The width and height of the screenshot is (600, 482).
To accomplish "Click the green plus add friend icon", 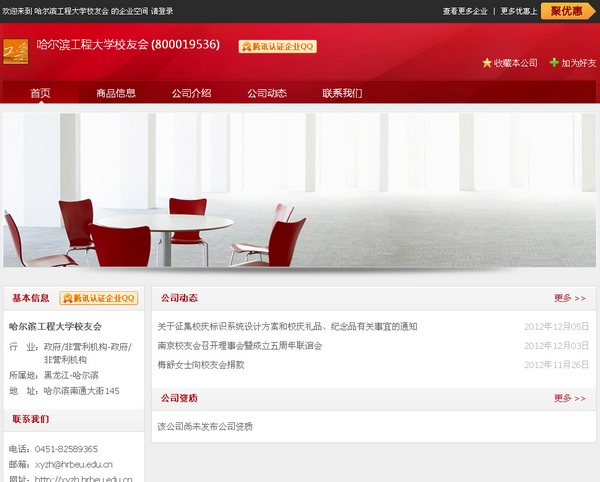I will tap(554, 63).
